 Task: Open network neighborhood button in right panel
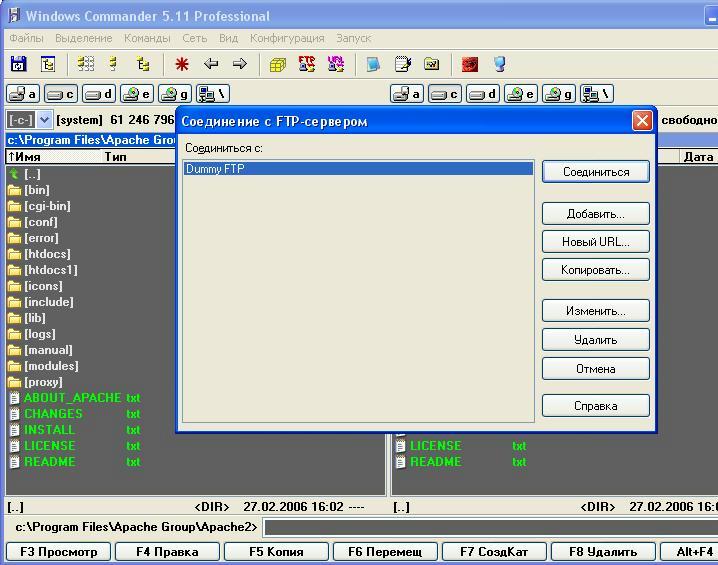(x=597, y=94)
